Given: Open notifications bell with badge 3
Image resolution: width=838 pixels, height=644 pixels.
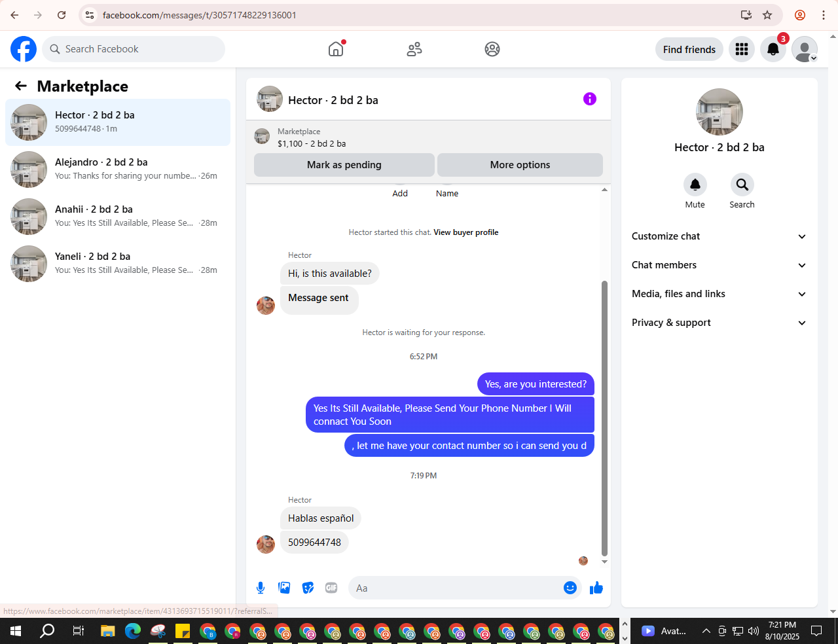Looking at the screenshot, I should tap(773, 49).
